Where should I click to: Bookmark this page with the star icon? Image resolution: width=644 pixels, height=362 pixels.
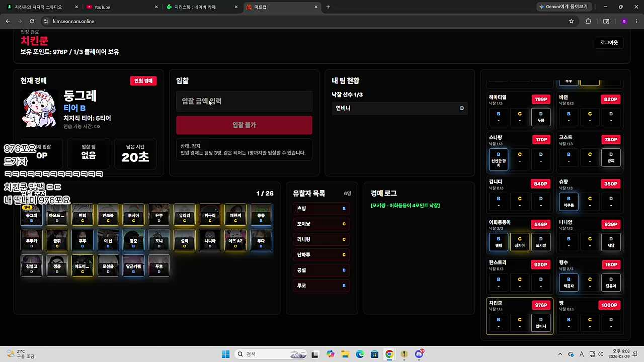571,21
